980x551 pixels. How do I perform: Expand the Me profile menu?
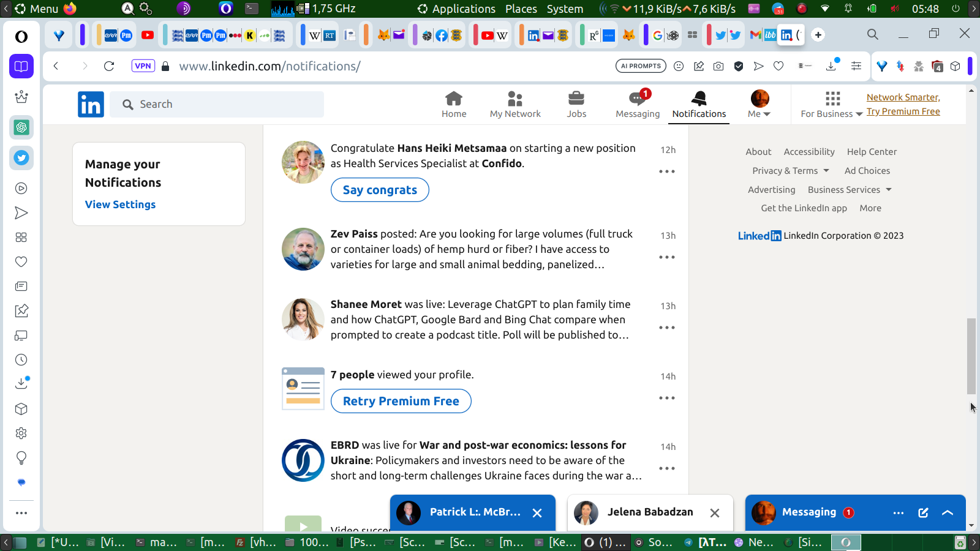759,105
